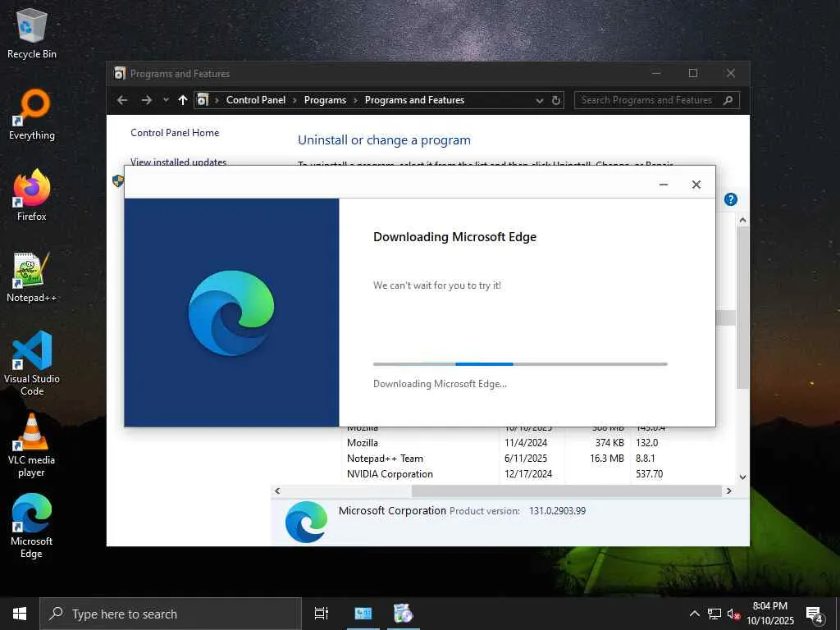Click the taskbar search box
This screenshot has width=840, height=630.
(x=171, y=614)
